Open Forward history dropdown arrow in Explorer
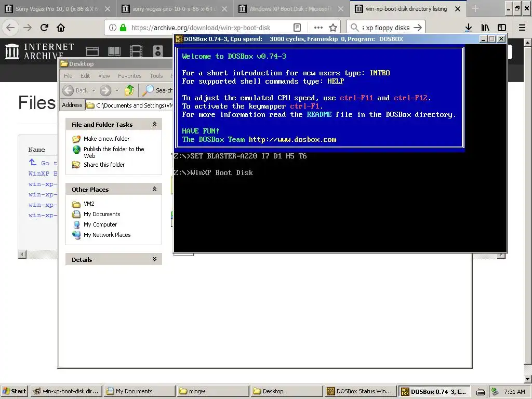 (x=117, y=90)
